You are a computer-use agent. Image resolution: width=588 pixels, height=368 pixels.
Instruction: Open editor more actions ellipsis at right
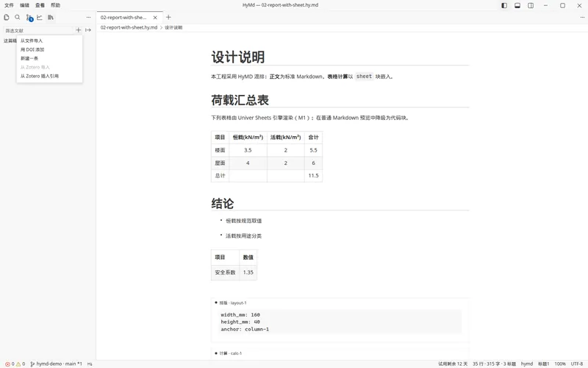click(582, 17)
